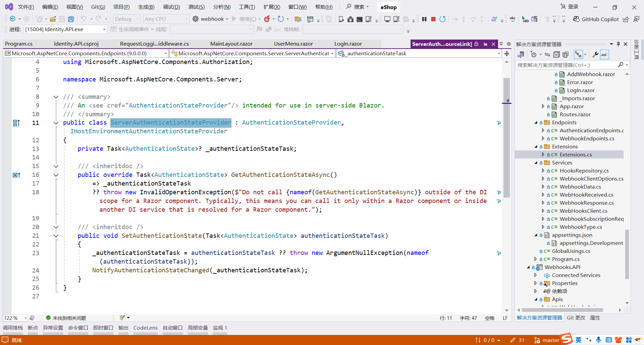Pause debugging with the Break All icon
The width and height of the screenshot is (644, 345).
[424, 19]
